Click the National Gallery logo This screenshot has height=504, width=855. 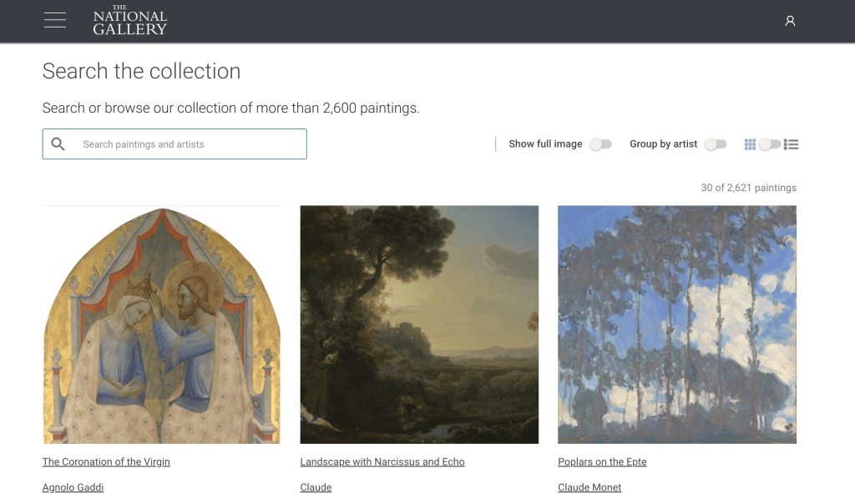(x=129, y=22)
